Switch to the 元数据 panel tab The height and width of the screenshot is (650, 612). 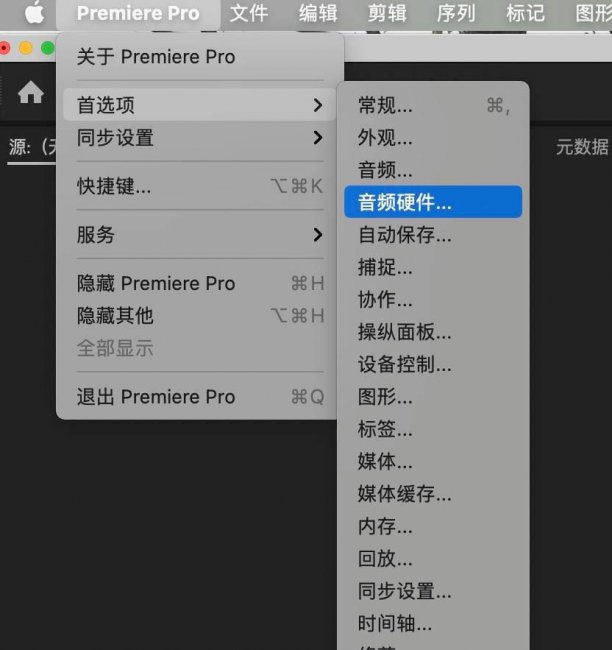pos(582,147)
